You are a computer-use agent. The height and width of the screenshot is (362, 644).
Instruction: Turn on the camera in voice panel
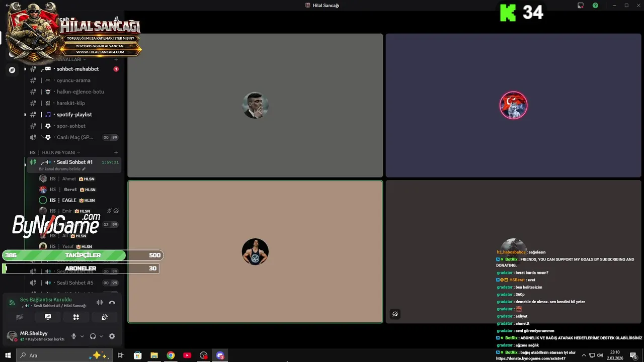20,317
